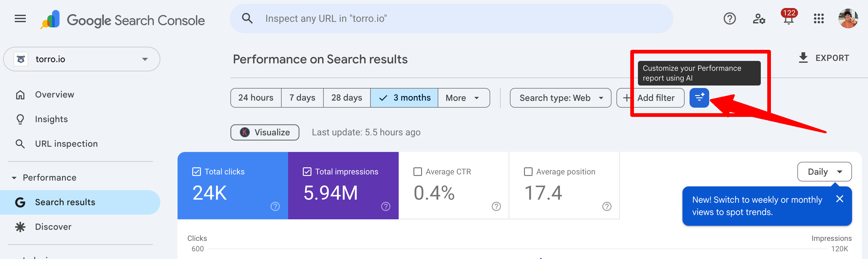
Task: Click the EXPORT button label
Action: coord(832,58)
